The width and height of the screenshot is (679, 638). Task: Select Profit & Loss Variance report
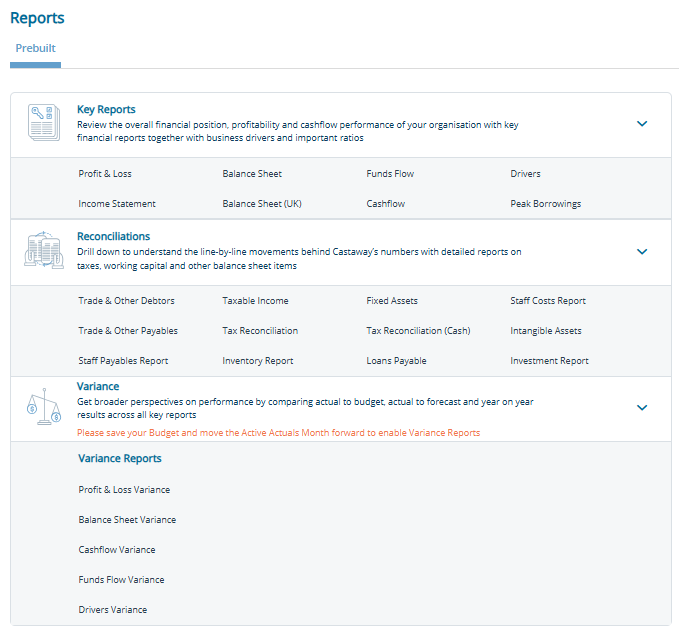click(124, 490)
